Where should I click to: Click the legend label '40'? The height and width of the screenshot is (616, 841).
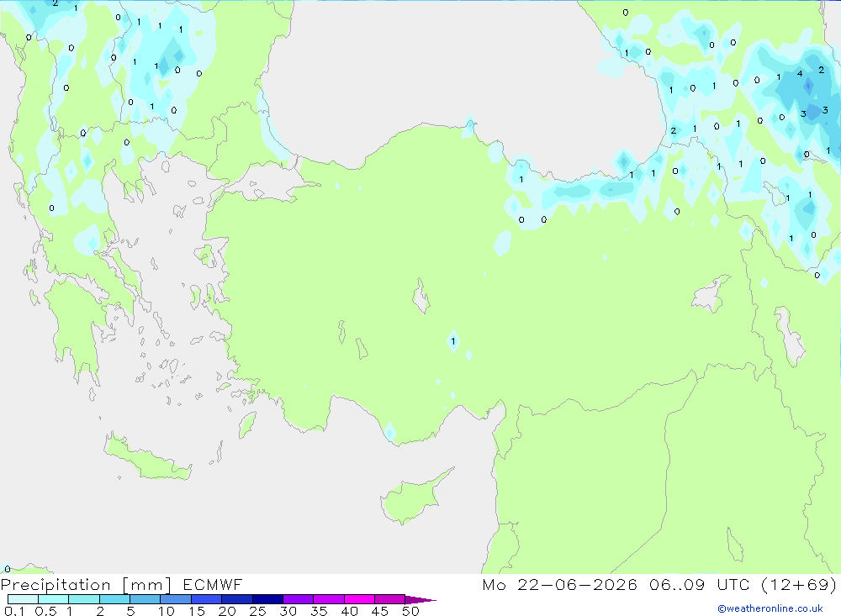pos(349,611)
